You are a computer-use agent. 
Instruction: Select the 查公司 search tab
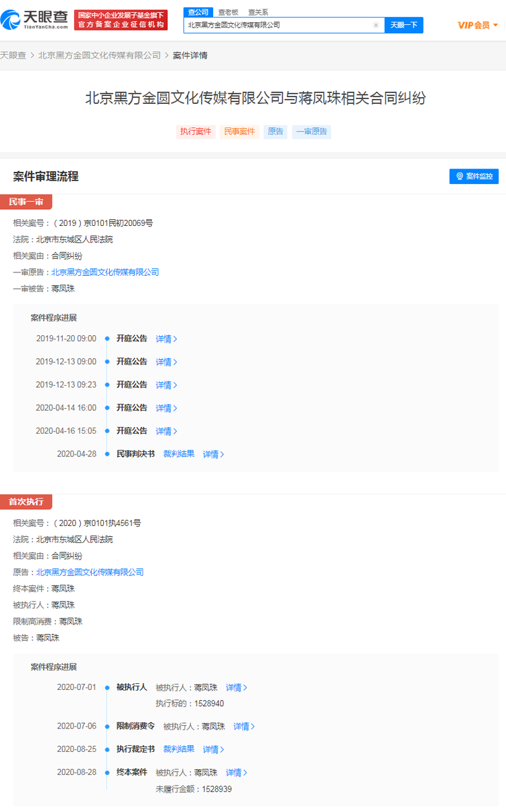point(198,12)
